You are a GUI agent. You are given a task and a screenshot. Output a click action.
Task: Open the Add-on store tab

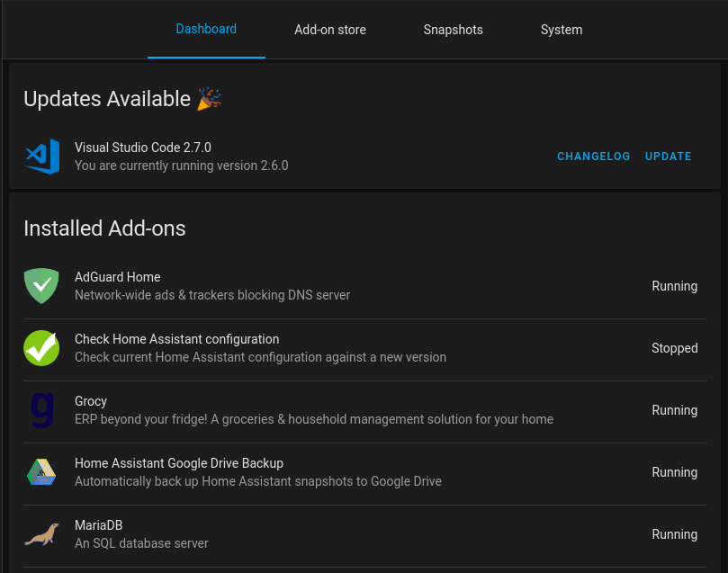click(330, 29)
